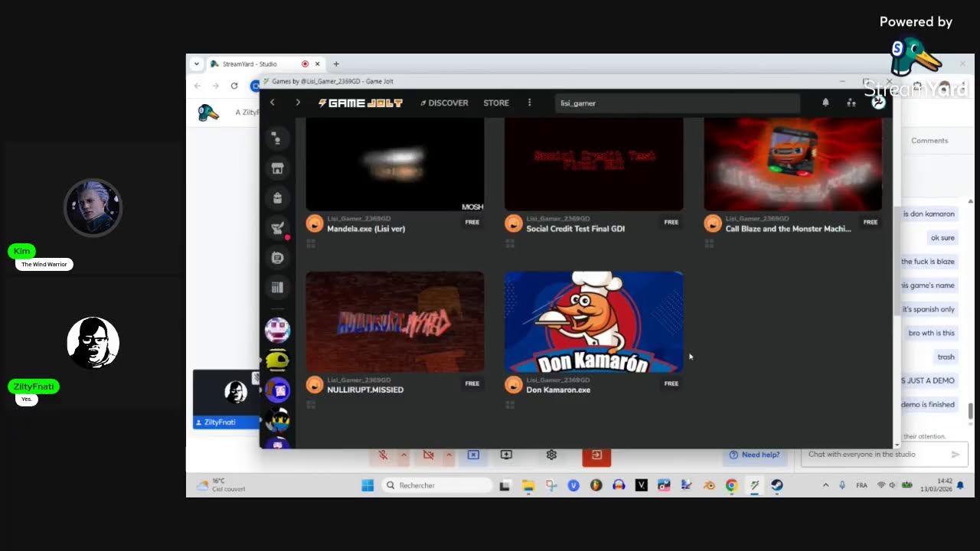Click taskbar Rechercher search box
This screenshot has height=551, width=980.
pyautogui.click(x=436, y=485)
